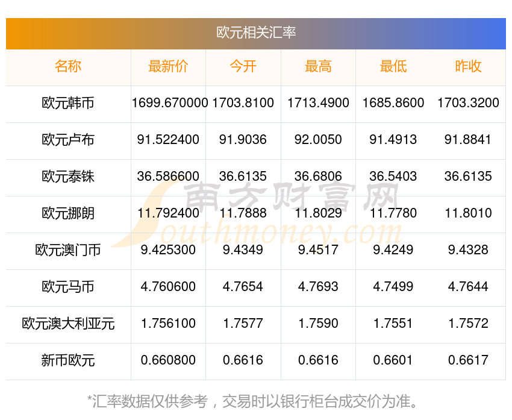The height and width of the screenshot is (420, 512).
Task: Select the 新币欧元 previous close 0.6617
Action: coord(468,360)
